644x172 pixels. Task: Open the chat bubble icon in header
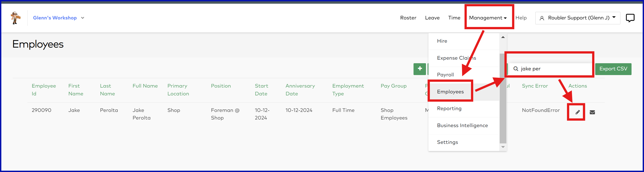tap(630, 18)
